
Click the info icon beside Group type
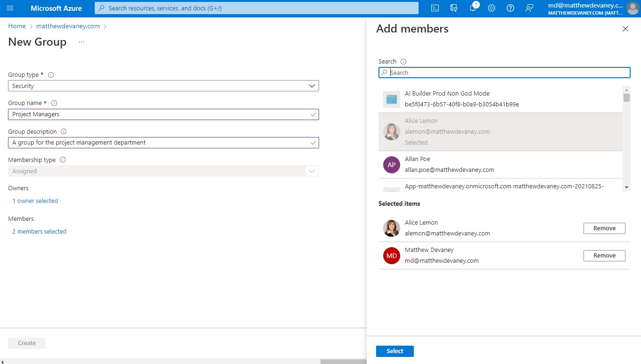pyautogui.click(x=51, y=75)
